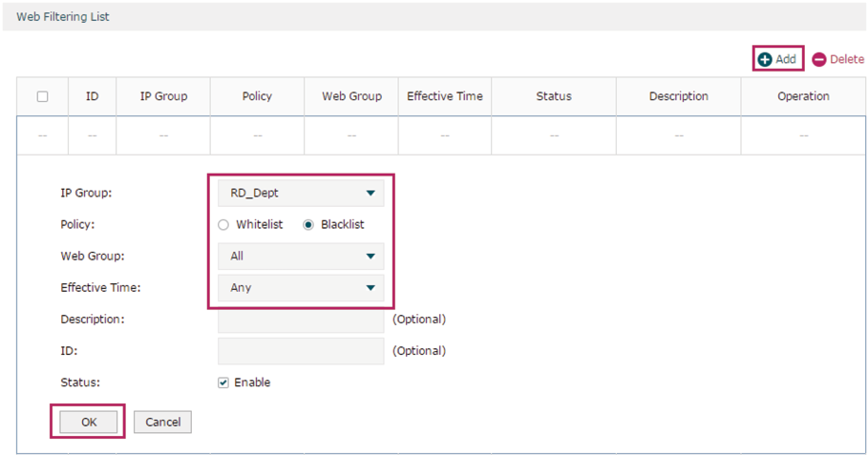Click the Description input field
868x455 pixels.
coord(301,321)
